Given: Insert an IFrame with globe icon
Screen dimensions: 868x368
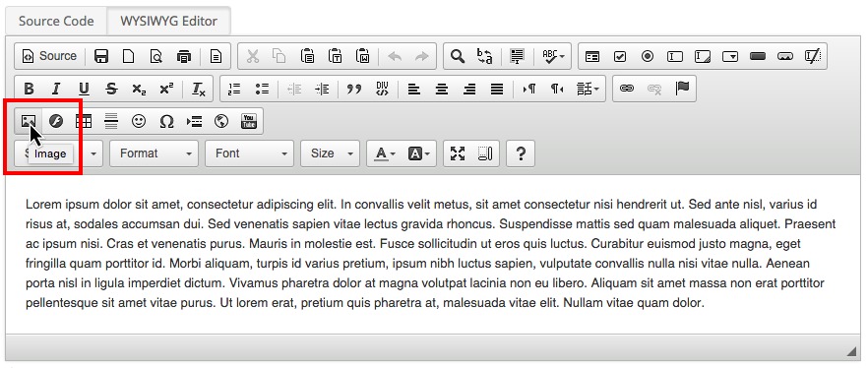Looking at the screenshot, I should [221, 121].
